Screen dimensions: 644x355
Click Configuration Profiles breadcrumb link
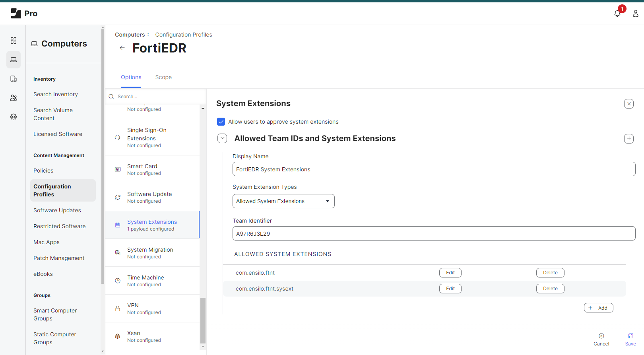click(184, 35)
